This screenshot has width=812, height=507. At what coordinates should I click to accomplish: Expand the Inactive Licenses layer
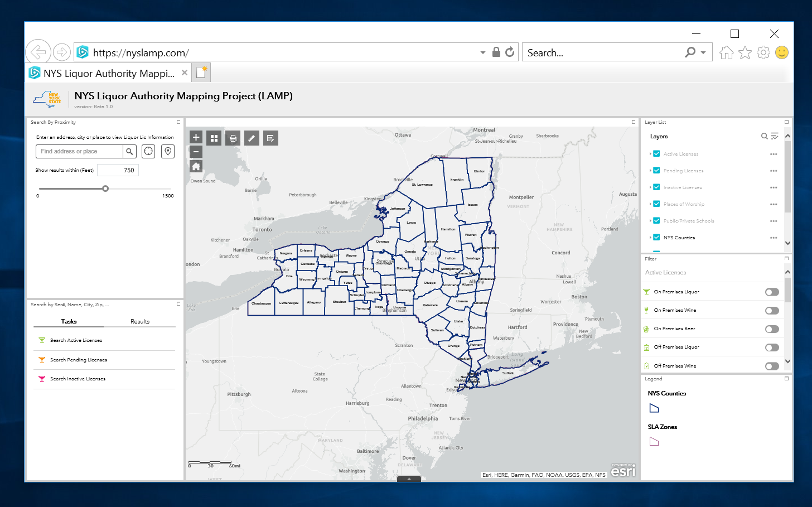650,187
